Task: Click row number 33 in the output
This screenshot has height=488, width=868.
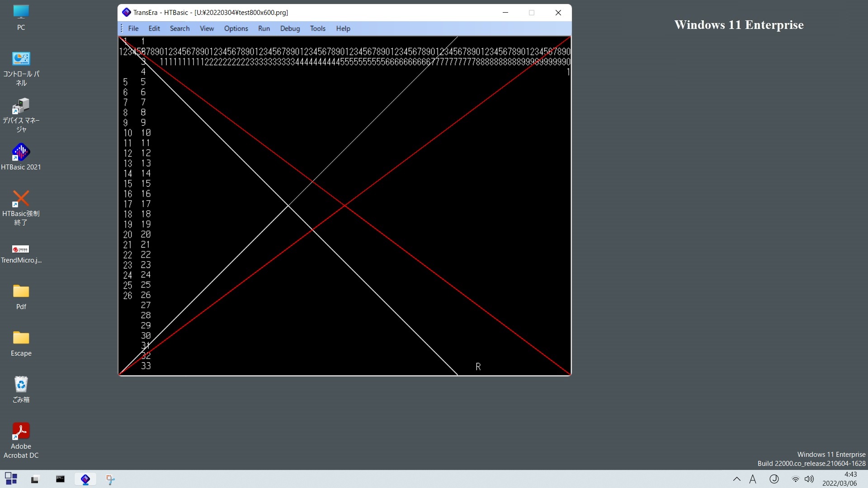Action: coord(146,366)
